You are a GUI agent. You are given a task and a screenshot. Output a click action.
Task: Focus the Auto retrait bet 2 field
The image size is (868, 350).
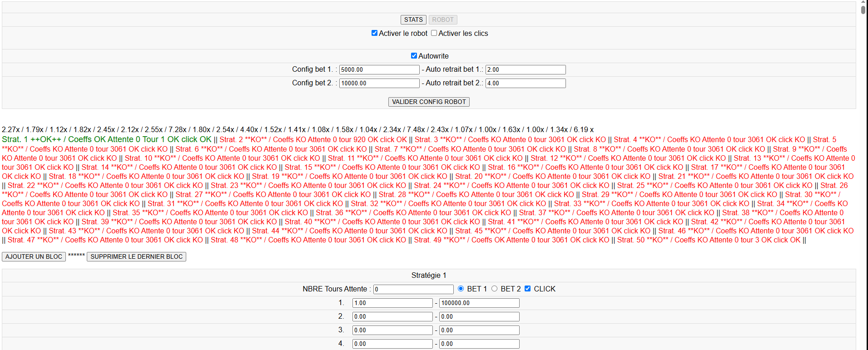pyautogui.click(x=525, y=83)
